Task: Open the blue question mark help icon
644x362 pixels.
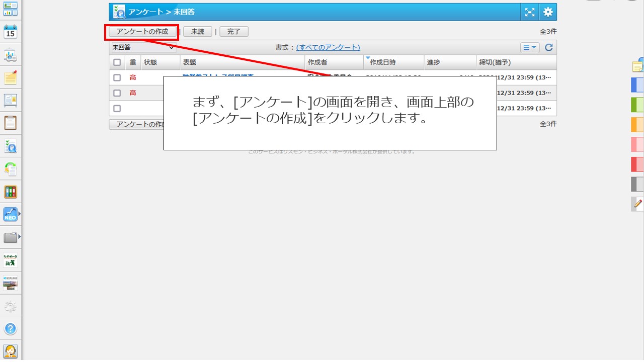Action: tap(11, 329)
